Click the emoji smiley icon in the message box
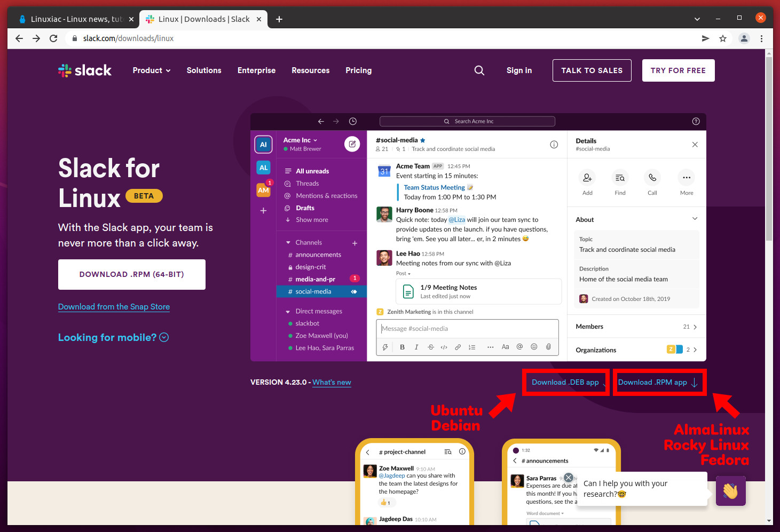 [x=534, y=347]
